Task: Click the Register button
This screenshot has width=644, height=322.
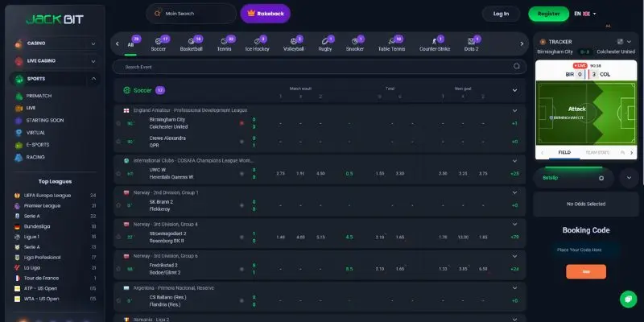Action: 549,14
